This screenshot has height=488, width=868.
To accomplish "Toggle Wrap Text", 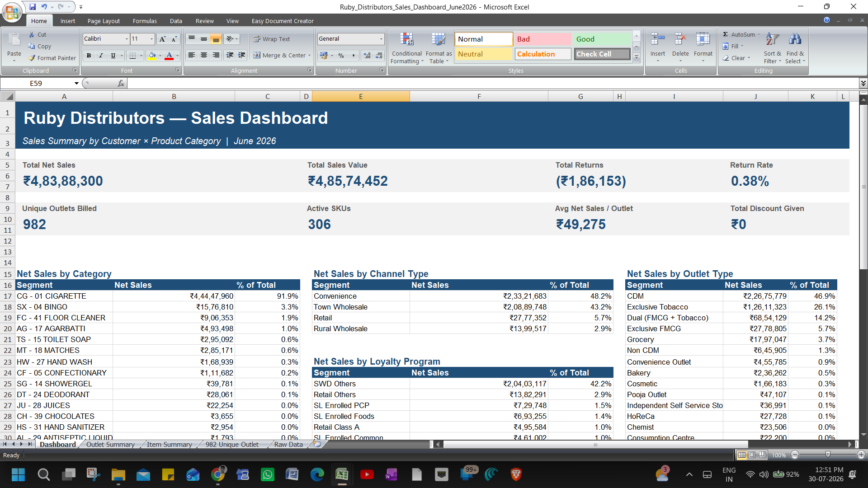I will pyautogui.click(x=272, y=39).
